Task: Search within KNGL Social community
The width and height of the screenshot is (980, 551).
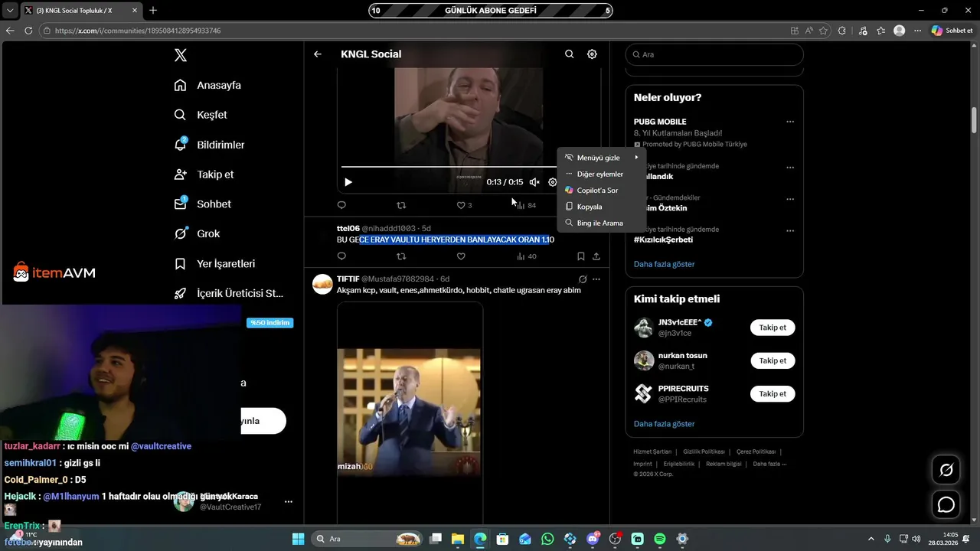Action: point(570,54)
